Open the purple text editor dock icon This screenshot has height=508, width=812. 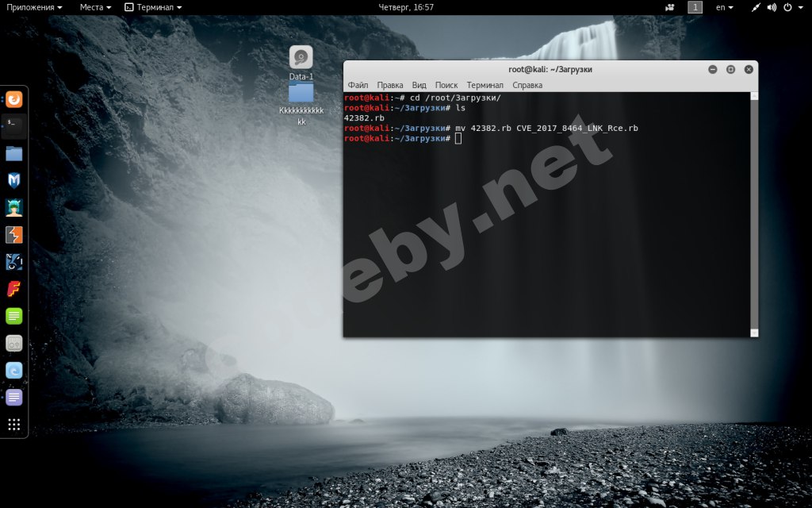14,397
